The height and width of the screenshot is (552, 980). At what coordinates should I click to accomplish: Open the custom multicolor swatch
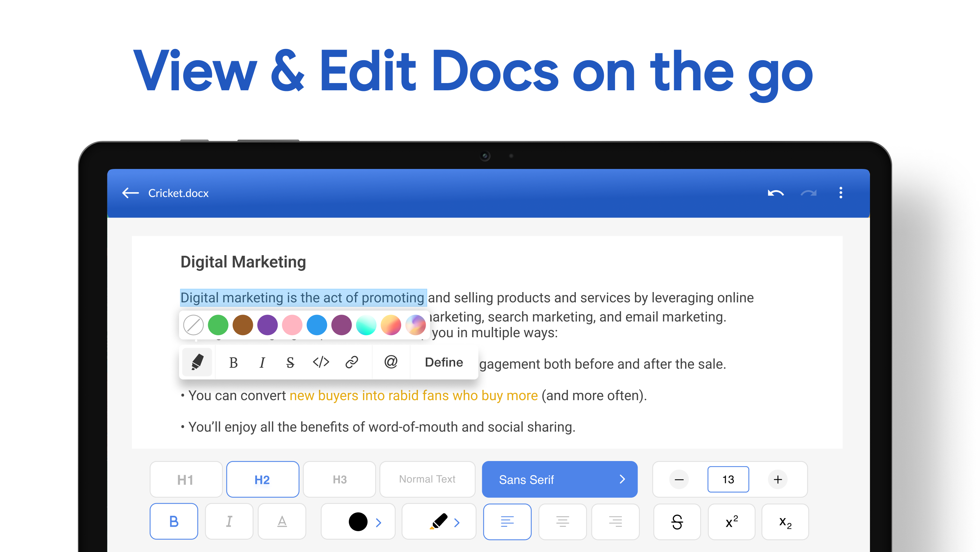tap(416, 325)
